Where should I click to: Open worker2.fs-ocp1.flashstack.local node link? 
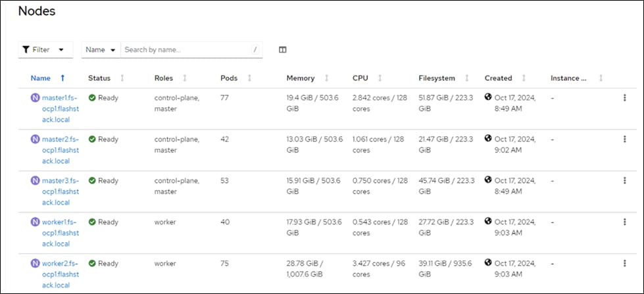(61, 275)
